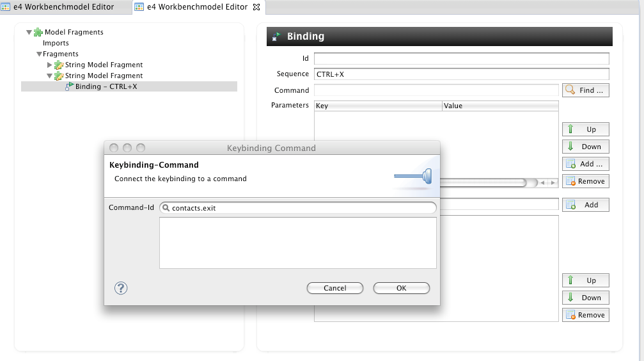
Task: Click the Add... parameter button
Action: [x=585, y=164]
